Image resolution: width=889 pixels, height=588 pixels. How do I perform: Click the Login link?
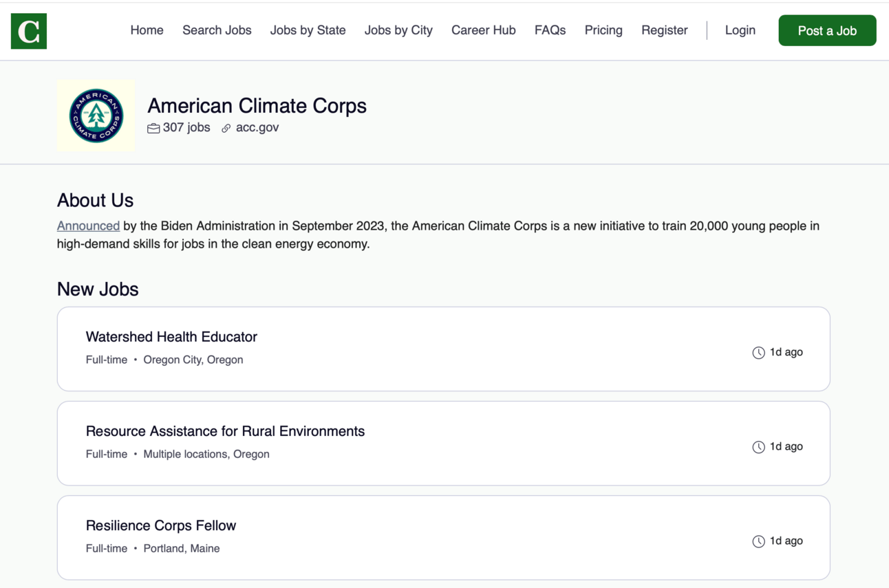(x=740, y=30)
